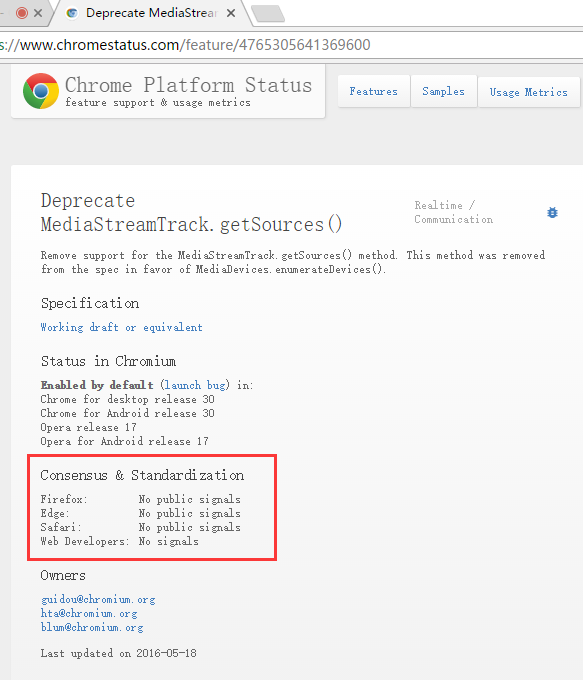Open the Features navigation button

(373, 91)
